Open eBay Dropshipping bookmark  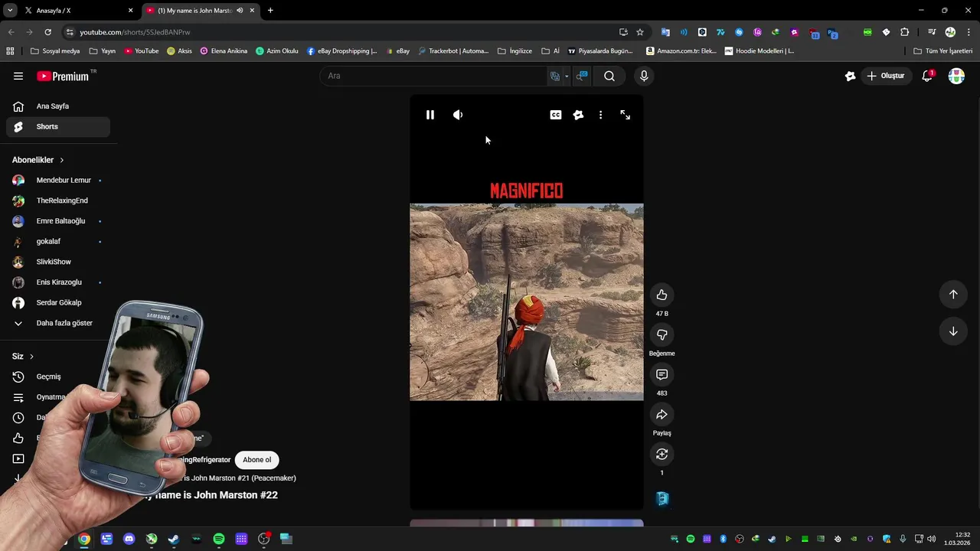(x=342, y=51)
